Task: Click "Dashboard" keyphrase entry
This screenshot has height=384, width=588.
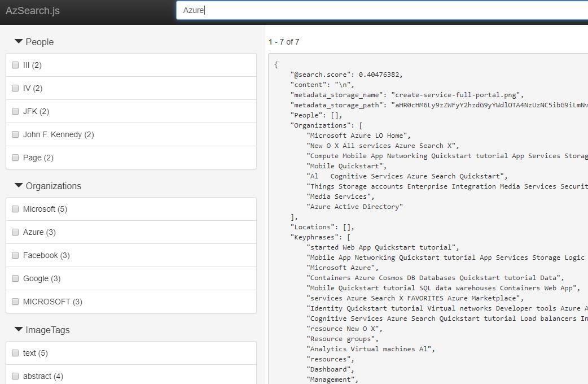Action: pos(330,369)
